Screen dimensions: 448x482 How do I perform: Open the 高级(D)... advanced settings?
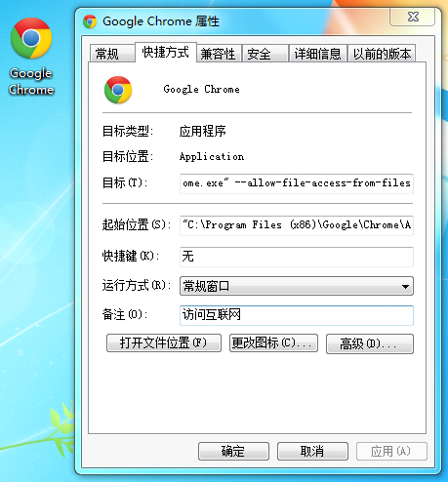pos(370,343)
